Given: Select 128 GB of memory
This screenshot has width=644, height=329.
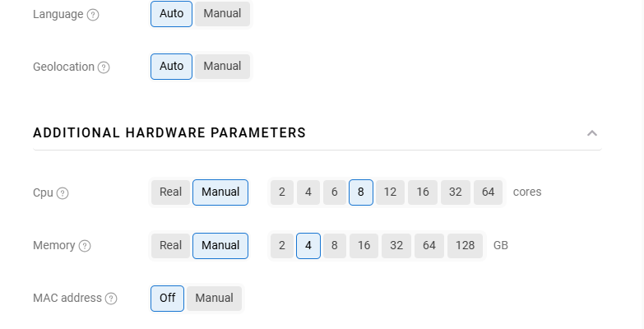Looking at the screenshot, I should [466, 245].
